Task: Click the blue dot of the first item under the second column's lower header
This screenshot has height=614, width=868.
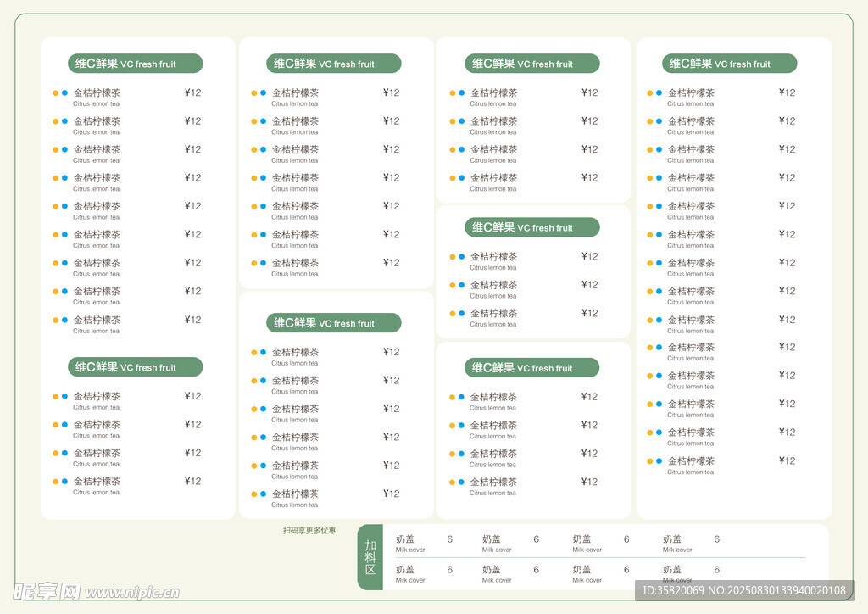Action: click(x=263, y=352)
